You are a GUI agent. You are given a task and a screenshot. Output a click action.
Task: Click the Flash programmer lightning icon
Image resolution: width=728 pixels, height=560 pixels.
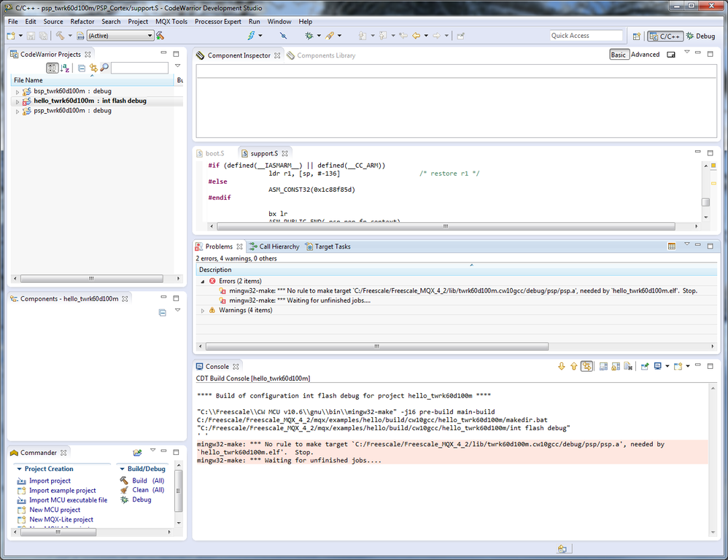pyautogui.click(x=251, y=36)
